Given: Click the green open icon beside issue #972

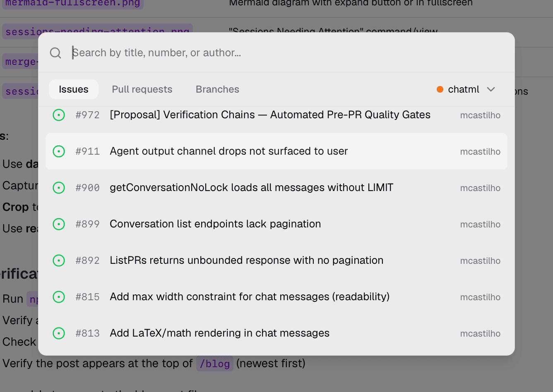Looking at the screenshot, I should (59, 115).
